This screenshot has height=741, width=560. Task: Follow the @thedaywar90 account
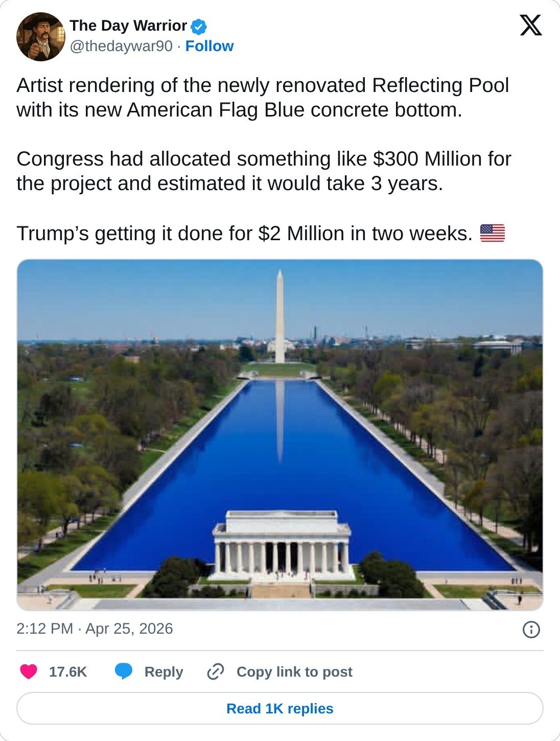pyautogui.click(x=209, y=46)
